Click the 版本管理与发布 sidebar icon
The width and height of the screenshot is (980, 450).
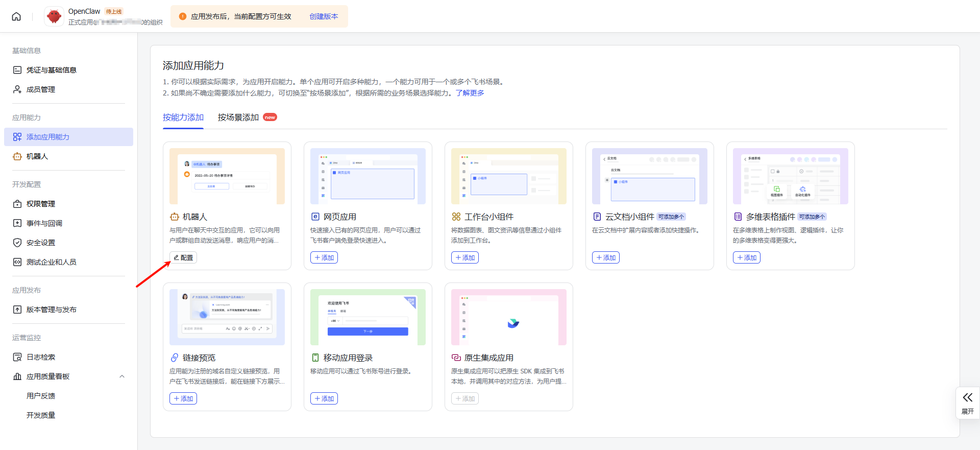click(x=17, y=310)
